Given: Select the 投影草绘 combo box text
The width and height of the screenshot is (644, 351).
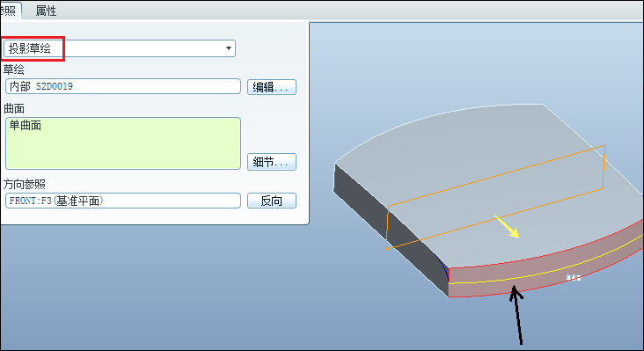Looking at the screenshot, I should (30, 48).
